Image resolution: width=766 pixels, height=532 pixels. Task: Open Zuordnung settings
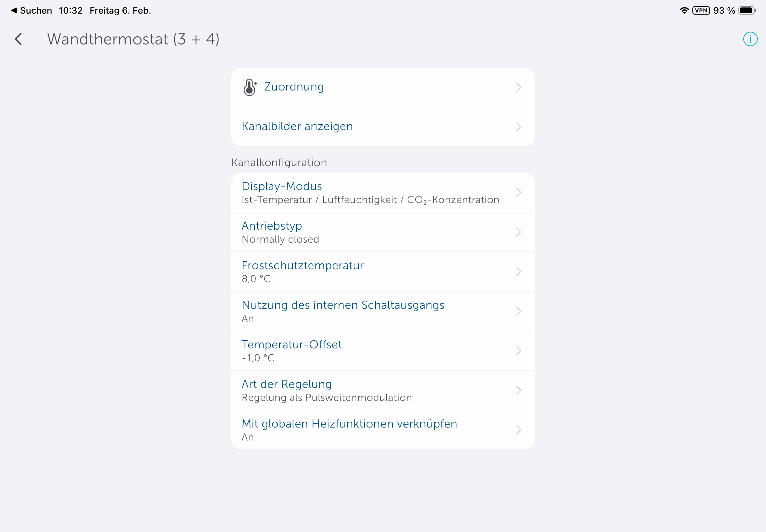294,87
